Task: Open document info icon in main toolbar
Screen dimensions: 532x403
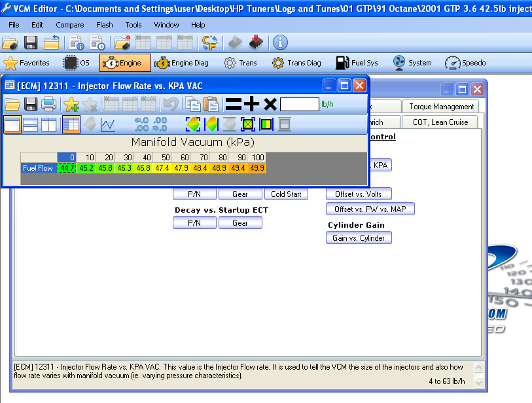Action: pyautogui.click(x=77, y=43)
